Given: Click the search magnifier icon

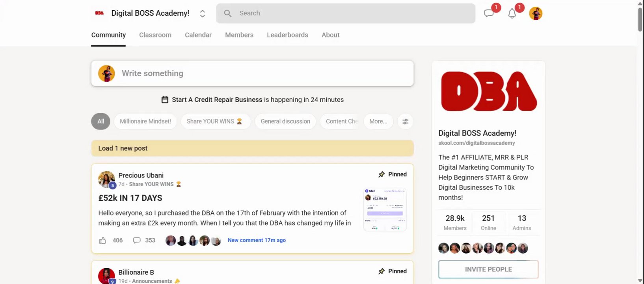Looking at the screenshot, I should coord(228,13).
